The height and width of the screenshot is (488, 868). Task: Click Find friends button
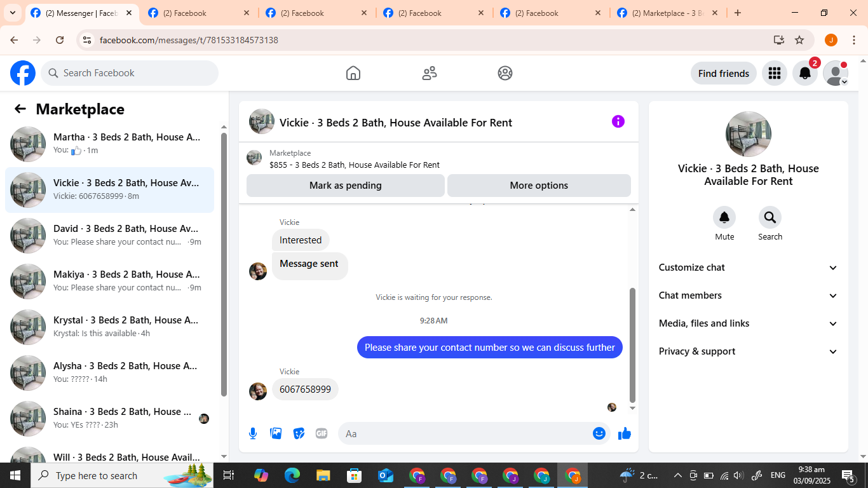(x=724, y=73)
